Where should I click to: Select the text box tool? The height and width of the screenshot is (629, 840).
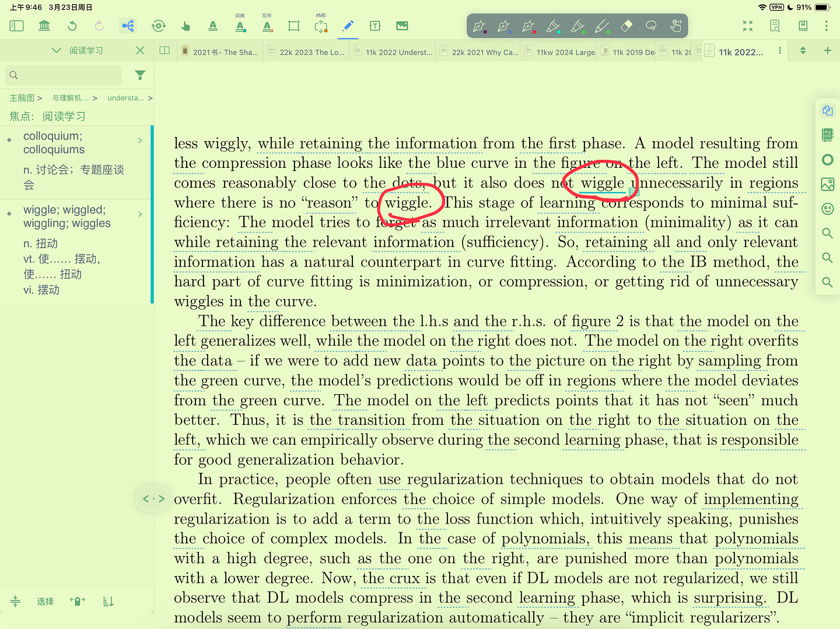375,26
